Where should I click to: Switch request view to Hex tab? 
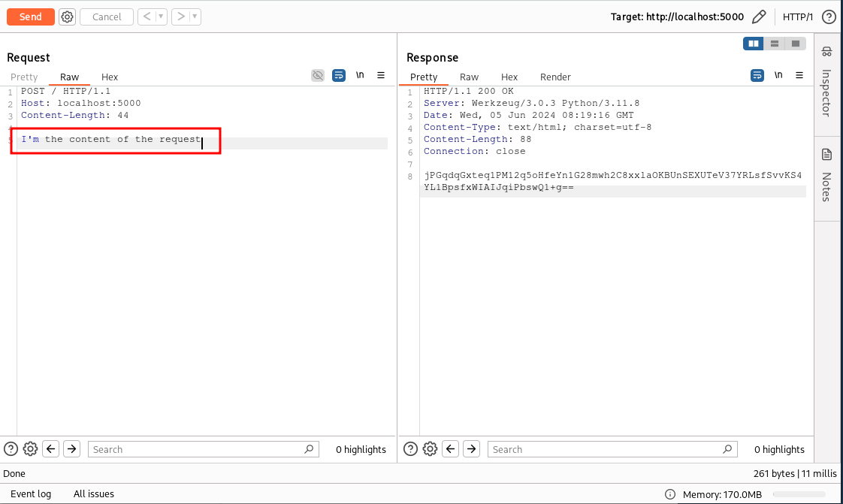coord(110,77)
